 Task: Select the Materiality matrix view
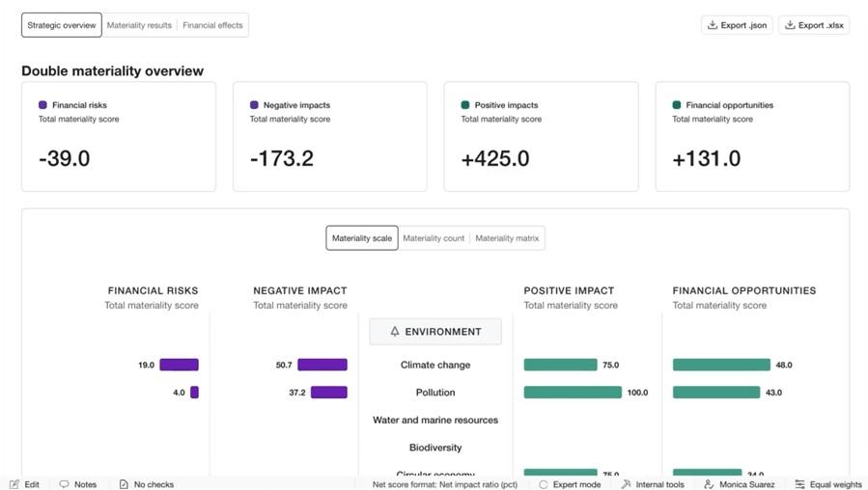(x=507, y=238)
